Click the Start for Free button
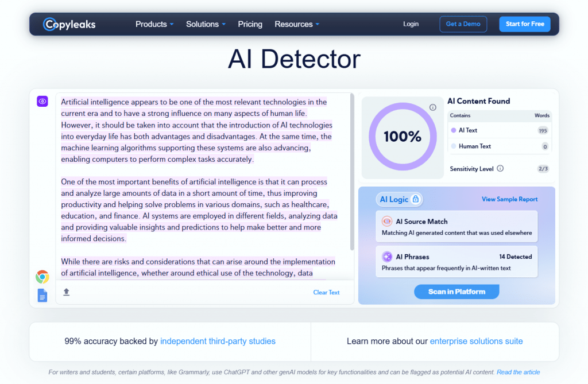The width and height of the screenshot is (588, 384). click(x=525, y=24)
